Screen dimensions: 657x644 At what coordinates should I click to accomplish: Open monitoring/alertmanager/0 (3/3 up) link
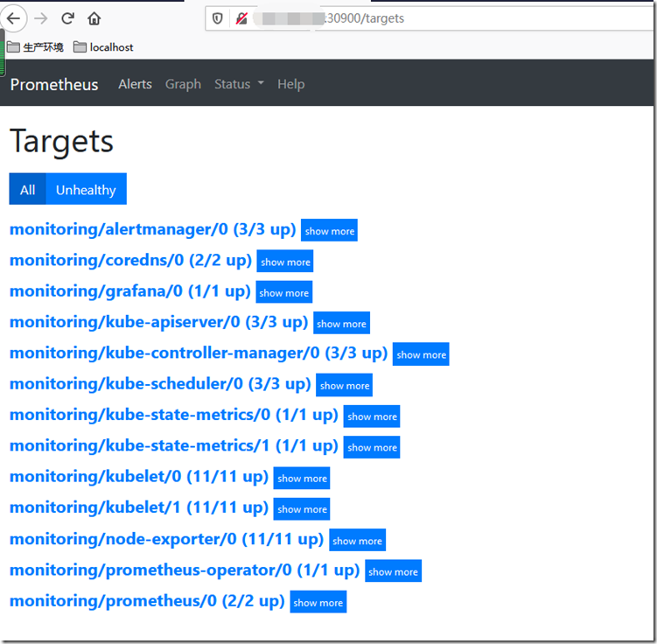[152, 229]
